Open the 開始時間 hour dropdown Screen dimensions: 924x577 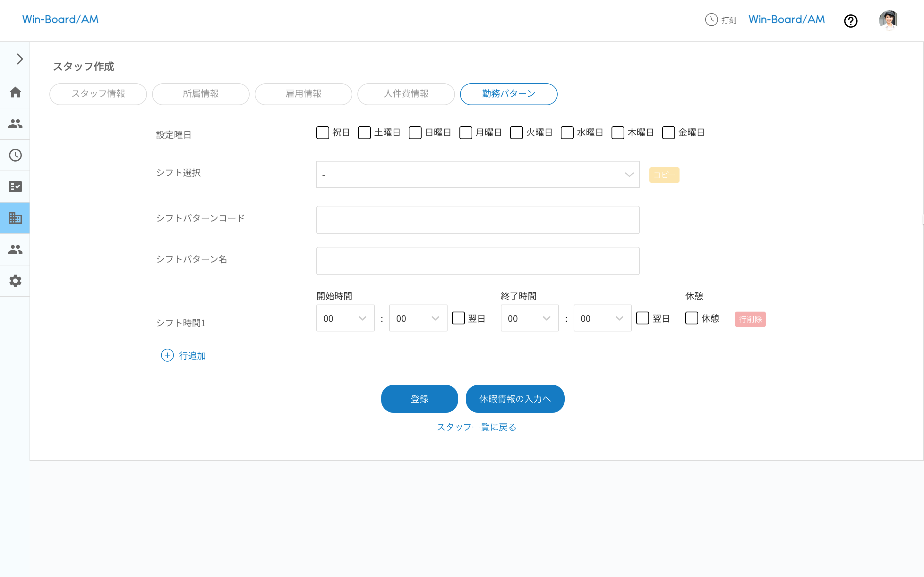coord(345,318)
